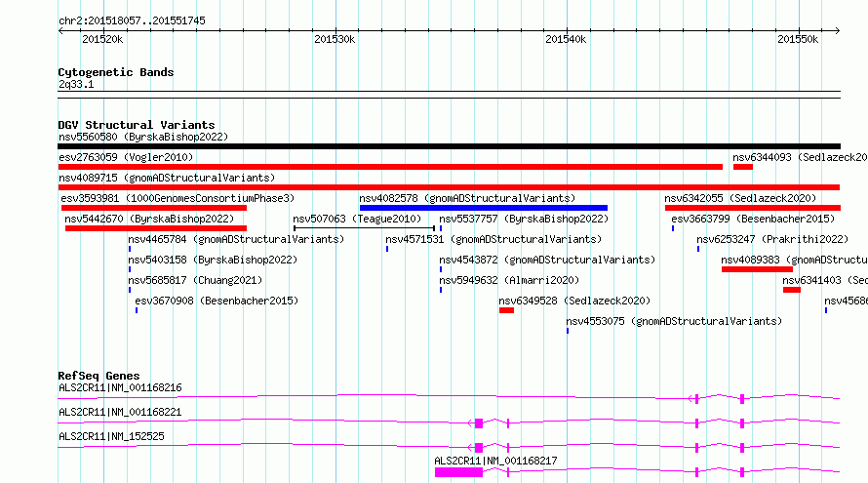This screenshot has height=483, width=868.
Task: Open nsv4571531 gnomAD label
Action: pos(493,239)
